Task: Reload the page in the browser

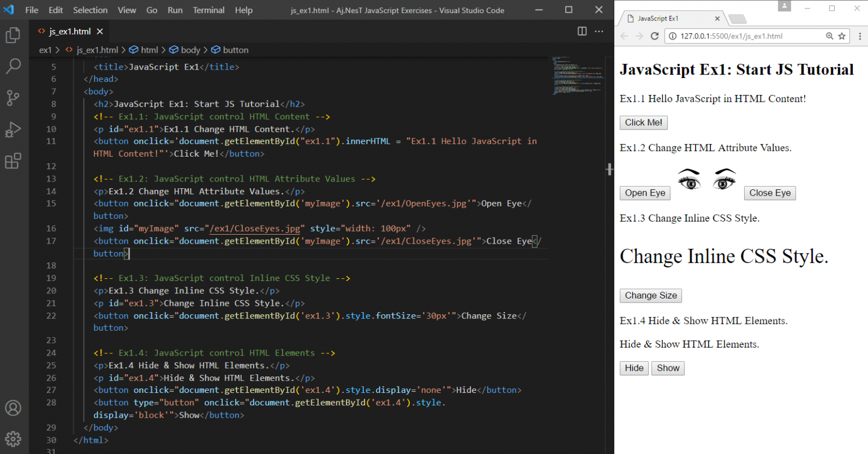Action: pyautogui.click(x=654, y=36)
